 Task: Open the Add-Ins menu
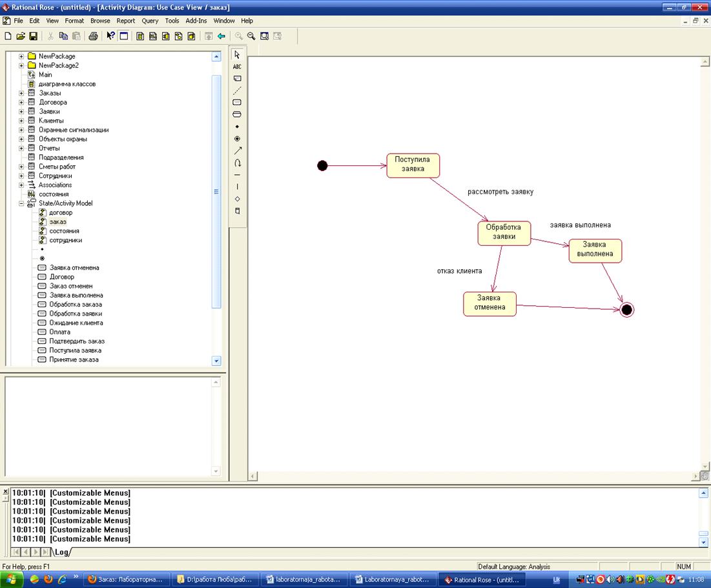[196, 21]
